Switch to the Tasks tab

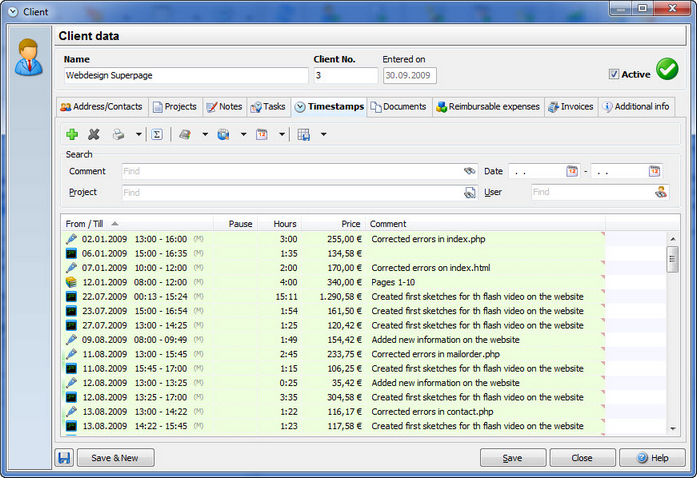click(268, 107)
